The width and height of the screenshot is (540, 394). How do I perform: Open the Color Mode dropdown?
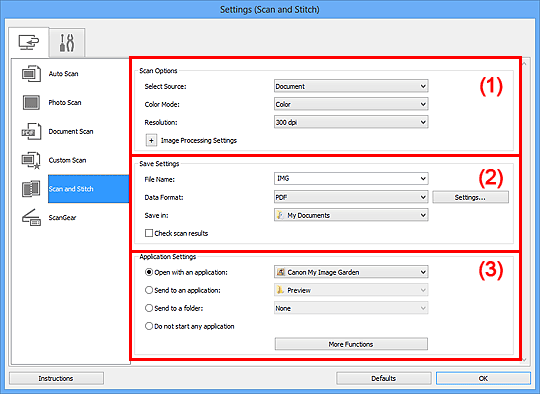pos(351,104)
